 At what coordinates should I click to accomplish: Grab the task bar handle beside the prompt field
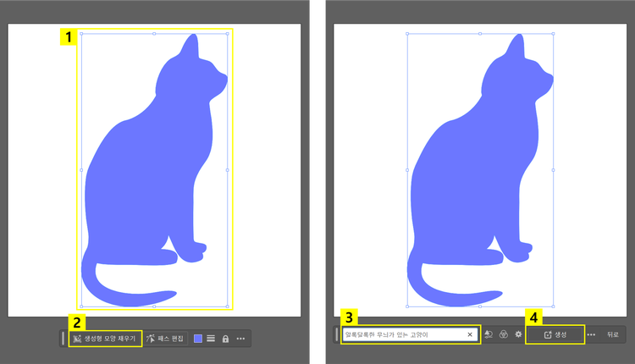point(336,334)
